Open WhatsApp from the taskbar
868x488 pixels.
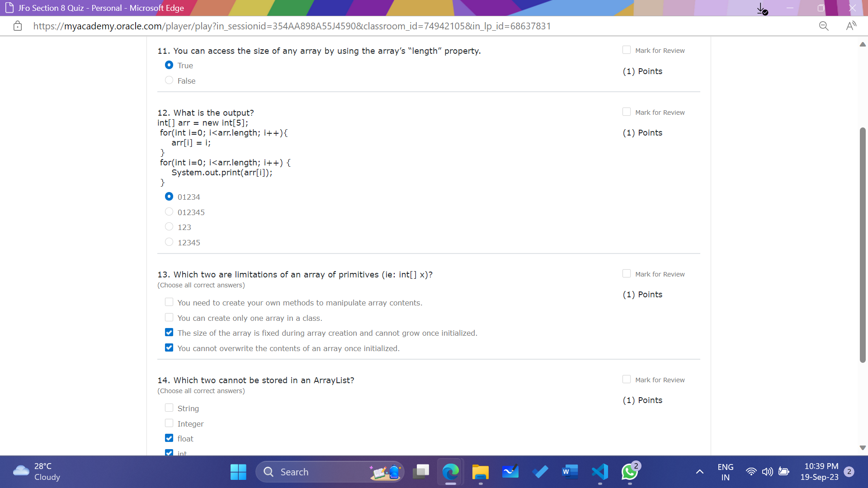(630, 472)
